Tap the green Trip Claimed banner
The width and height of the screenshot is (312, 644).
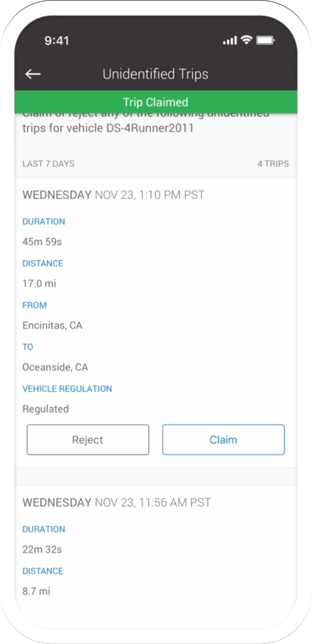(156, 102)
